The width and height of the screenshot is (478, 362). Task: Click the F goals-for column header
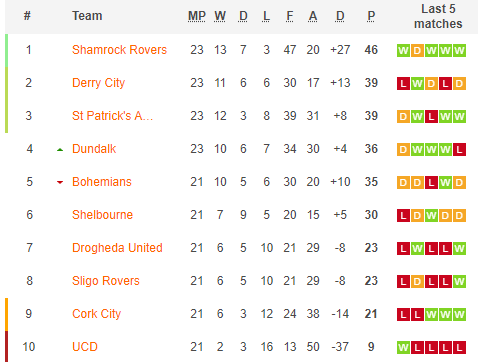point(290,16)
